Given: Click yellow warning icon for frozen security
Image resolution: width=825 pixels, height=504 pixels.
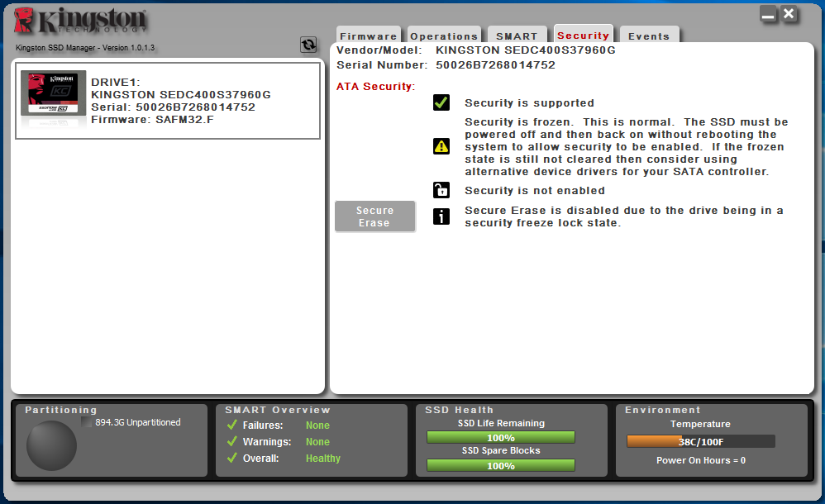Looking at the screenshot, I should [441, 146].
